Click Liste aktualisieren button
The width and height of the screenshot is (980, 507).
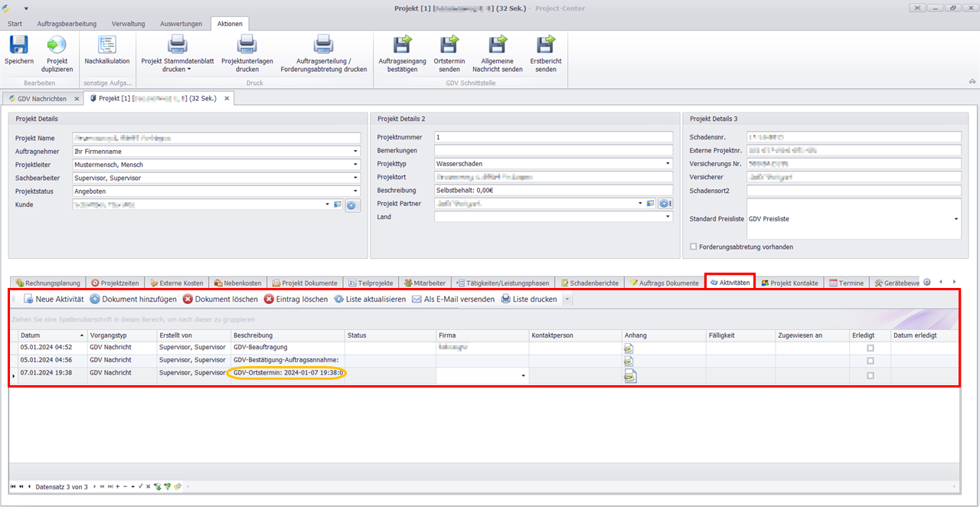tap(370, 299)
